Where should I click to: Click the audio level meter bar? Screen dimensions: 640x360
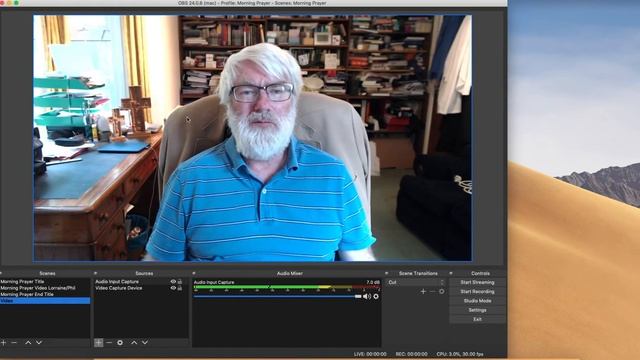(x=287, y=287)
